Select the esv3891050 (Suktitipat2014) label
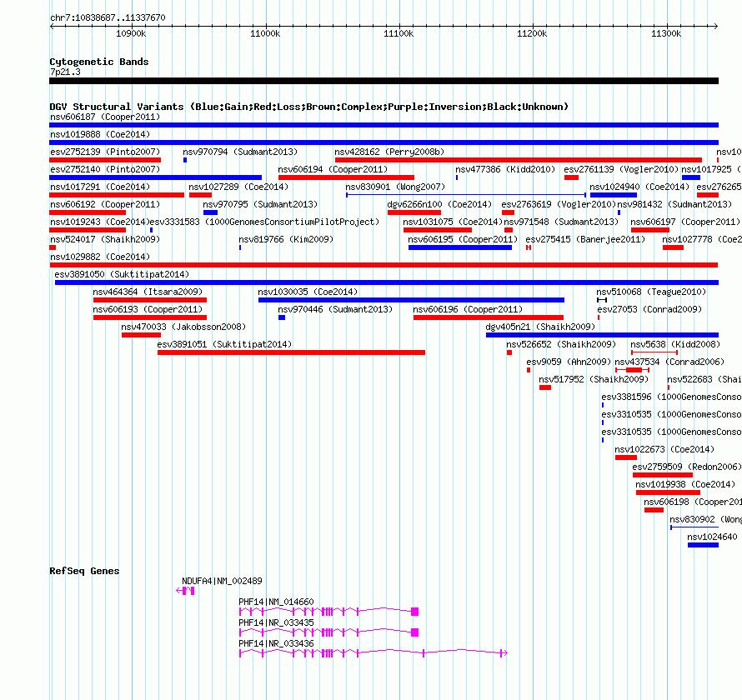Viewport: 742px width, 700px height. click(x=122, y=274)
